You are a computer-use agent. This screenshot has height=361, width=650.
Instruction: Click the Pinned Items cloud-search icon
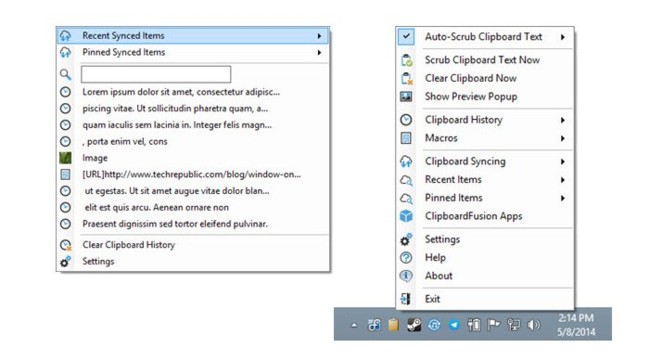pos(406,198)
